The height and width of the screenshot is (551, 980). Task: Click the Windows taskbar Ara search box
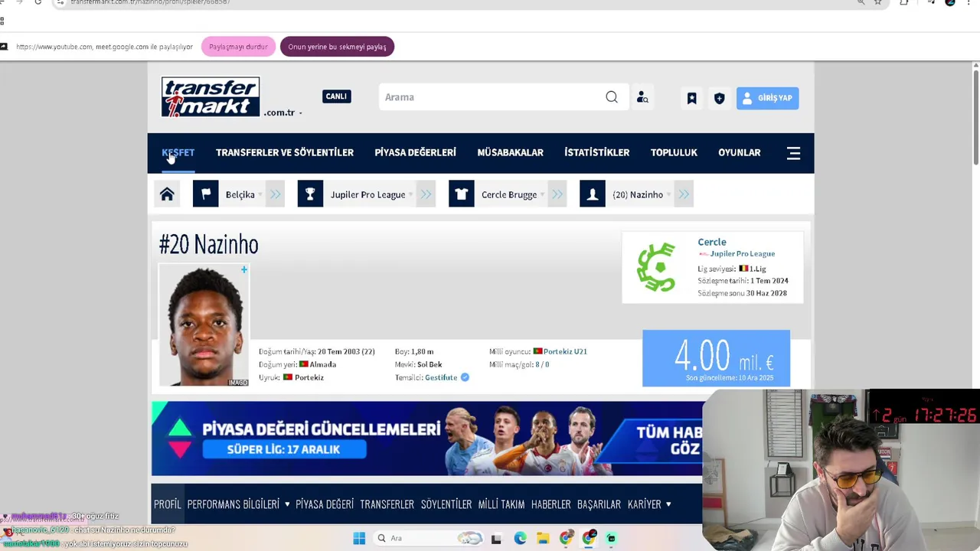(x=429, y=538)
